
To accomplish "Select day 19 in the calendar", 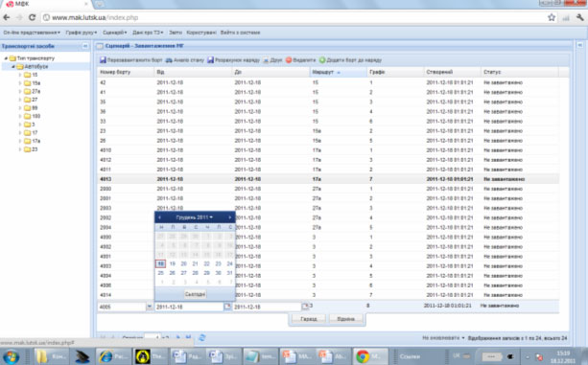I will click(x=172, y=263).
